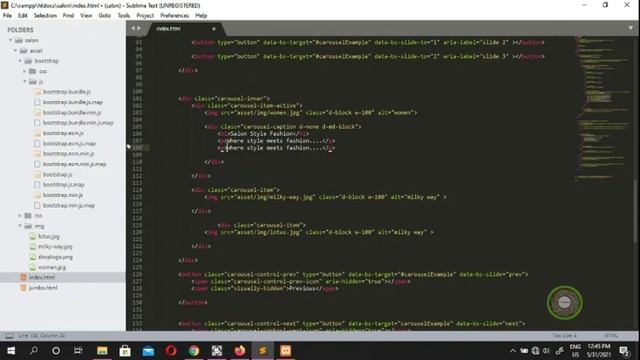Launch Opera browser from the taskbar
Screen dimensions: 640x360
click(171, 351)
